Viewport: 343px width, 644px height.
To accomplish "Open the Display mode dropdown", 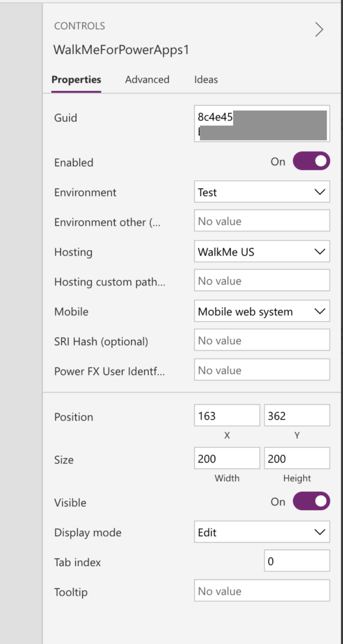I will coord(262,532).
